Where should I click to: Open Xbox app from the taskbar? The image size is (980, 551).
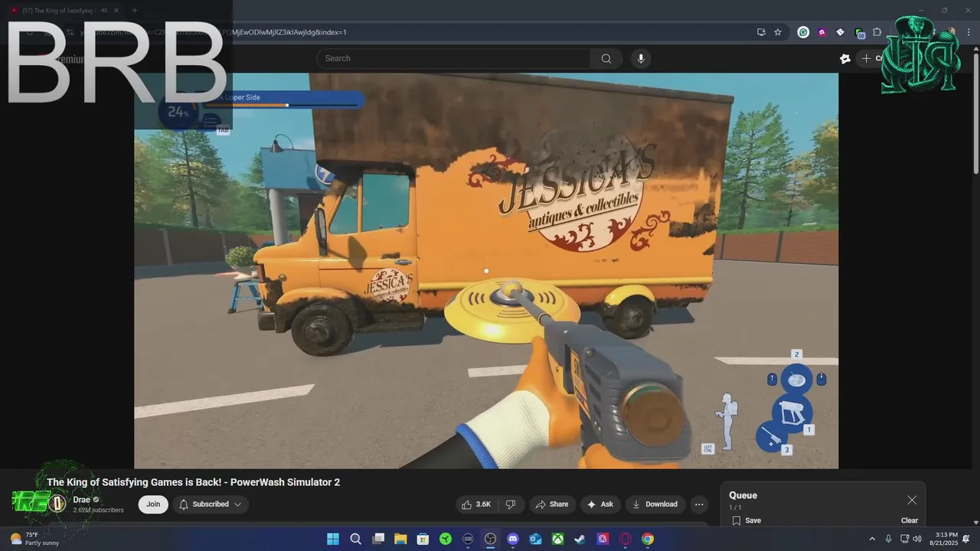click(557, 539)
